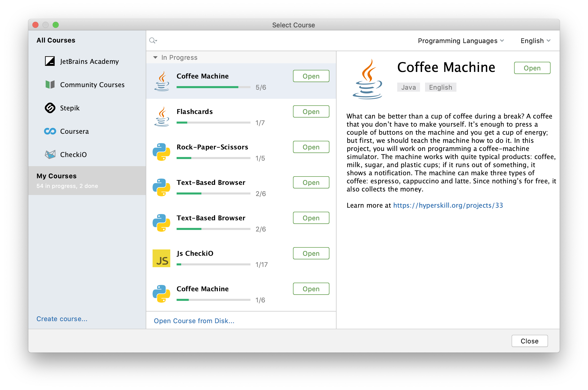Screen dimensions: 588x390
Task: Open the Flashcards course
Action: (x=311, y=111)
